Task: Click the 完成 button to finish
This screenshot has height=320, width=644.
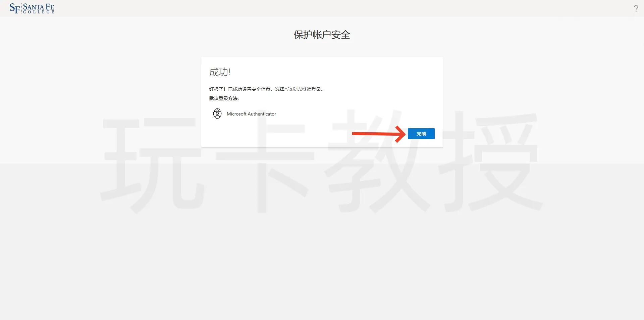Action: click(x=421, y=134)
